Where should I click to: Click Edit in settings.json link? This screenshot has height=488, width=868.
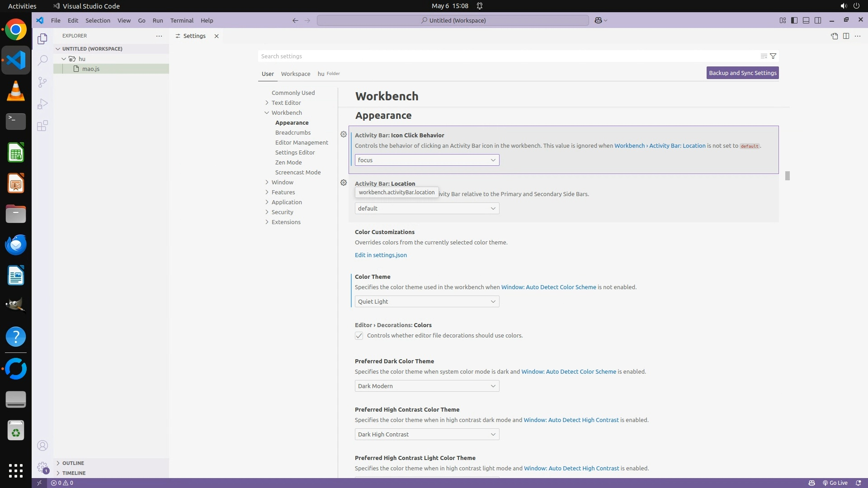[381, 255]
